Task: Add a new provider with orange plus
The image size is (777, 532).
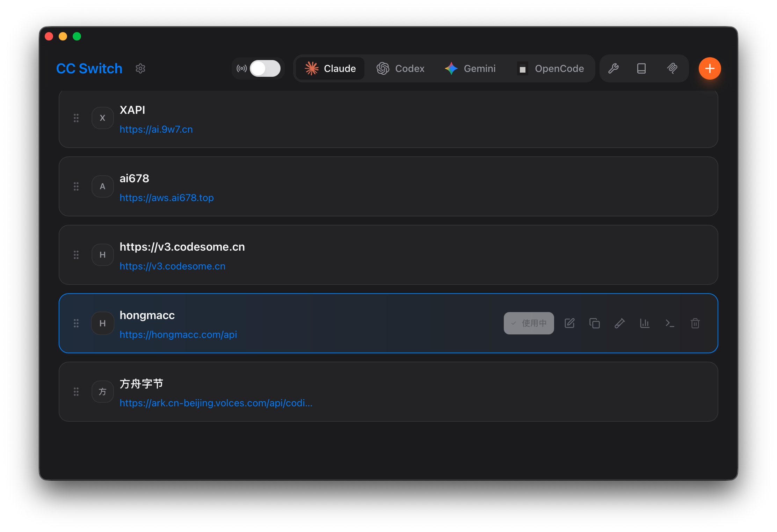Action: click(x=710, y=68)
